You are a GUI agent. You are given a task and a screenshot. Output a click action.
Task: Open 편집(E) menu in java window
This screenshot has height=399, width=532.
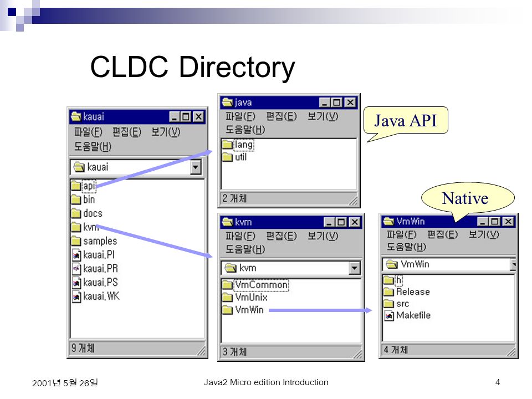(x=282, y=116)
